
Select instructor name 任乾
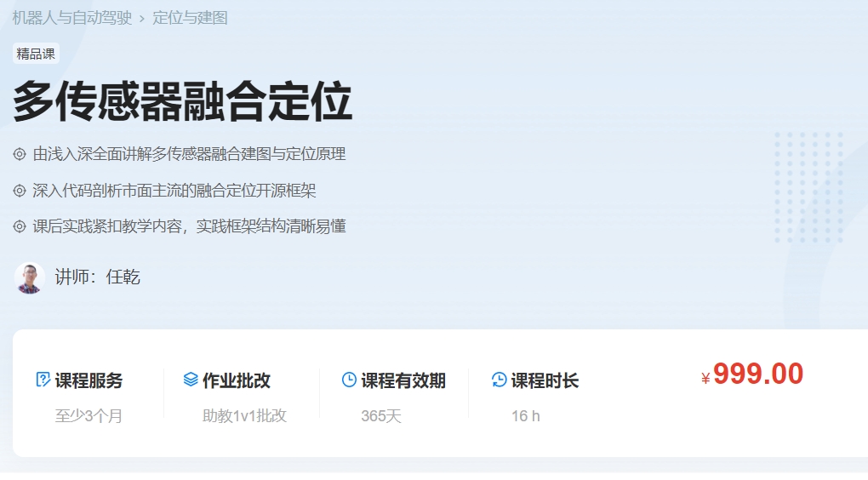123,277
